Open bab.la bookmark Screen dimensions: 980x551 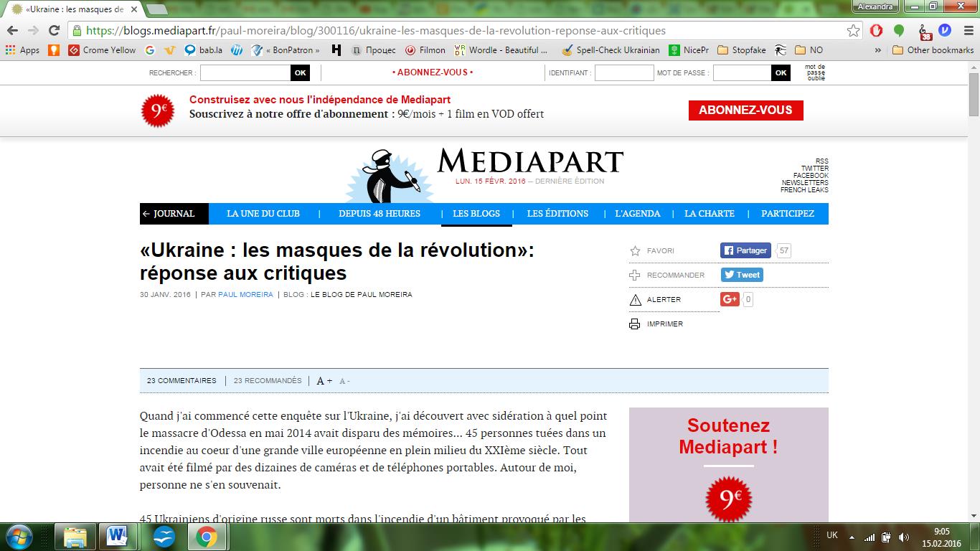203,50
